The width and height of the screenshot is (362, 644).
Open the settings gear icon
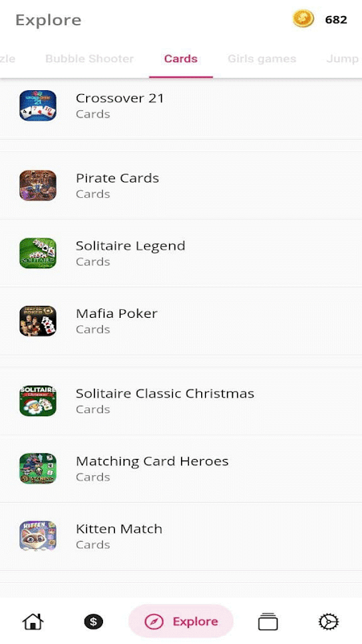pyautogui.click(x=328, y=621)
